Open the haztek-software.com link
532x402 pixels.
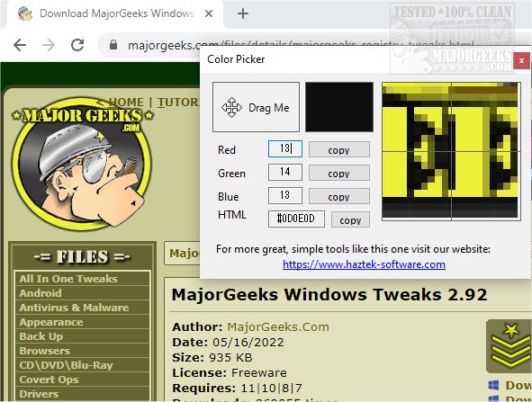point(364,264)
